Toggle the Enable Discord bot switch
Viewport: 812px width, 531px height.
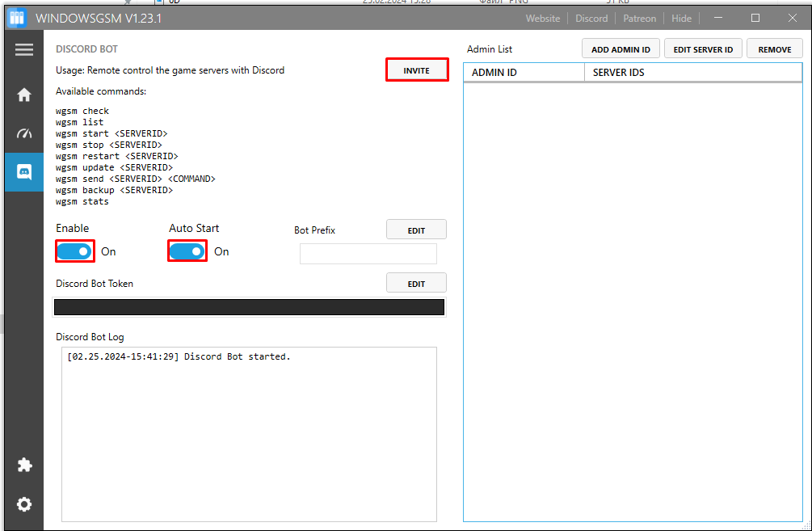coord(74,251)
